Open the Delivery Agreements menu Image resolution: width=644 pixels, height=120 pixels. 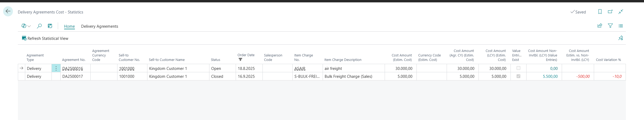[100, 26]
